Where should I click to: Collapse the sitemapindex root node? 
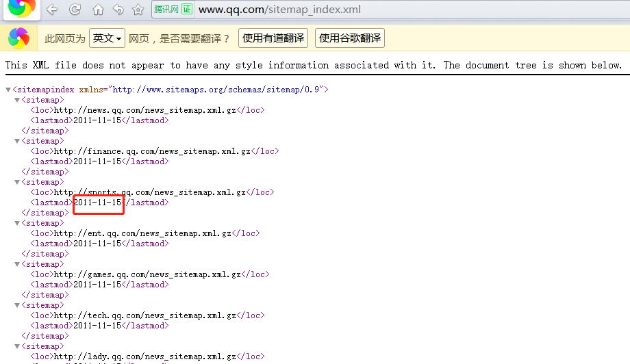(x=8, y=90)
